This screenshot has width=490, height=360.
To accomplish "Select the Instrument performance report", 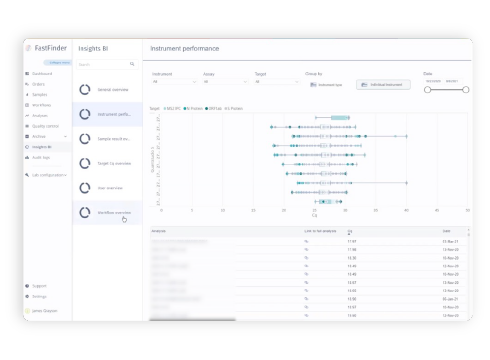I will click(107, 114).
